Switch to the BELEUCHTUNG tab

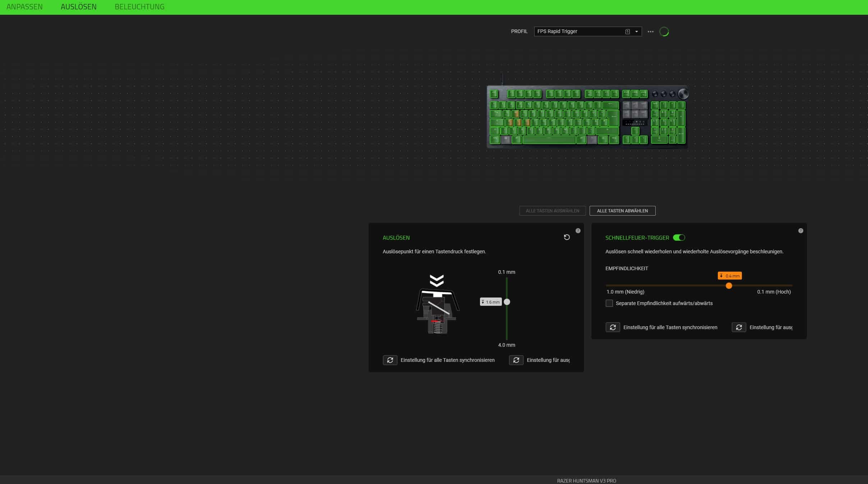(139, 7)
